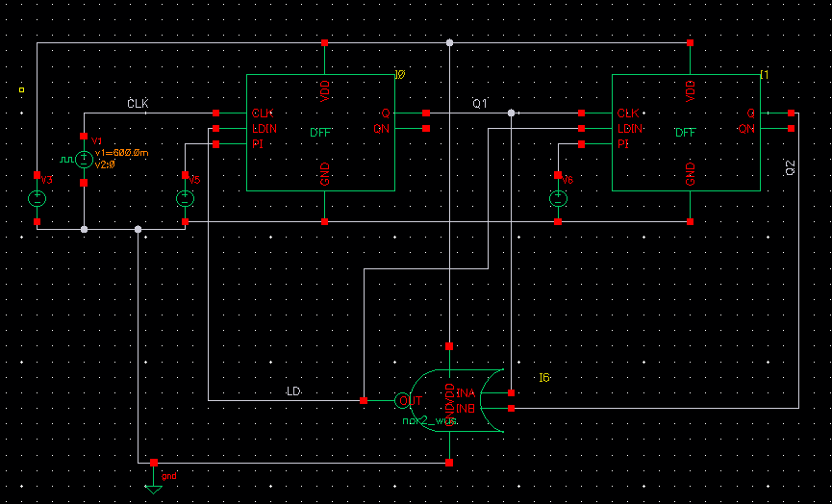
Task: Click the Q output terminal of DFF I1
Action: coord(792,113)
